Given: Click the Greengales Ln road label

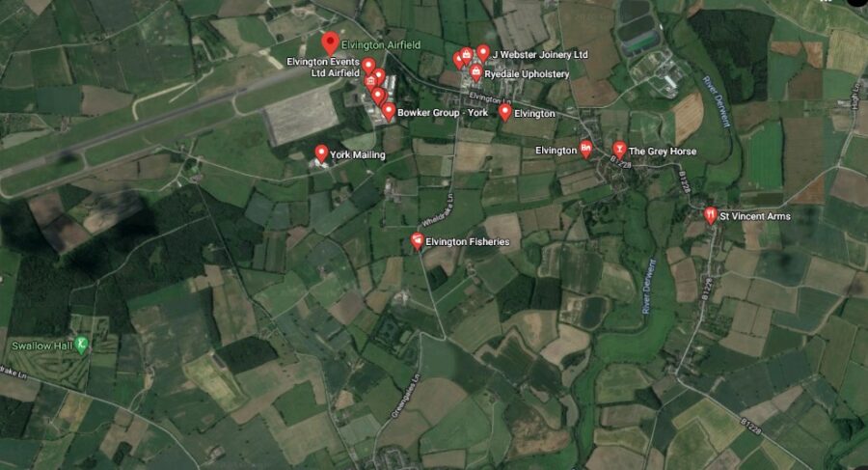Looking at the screenshot, I should click(407, 396).
